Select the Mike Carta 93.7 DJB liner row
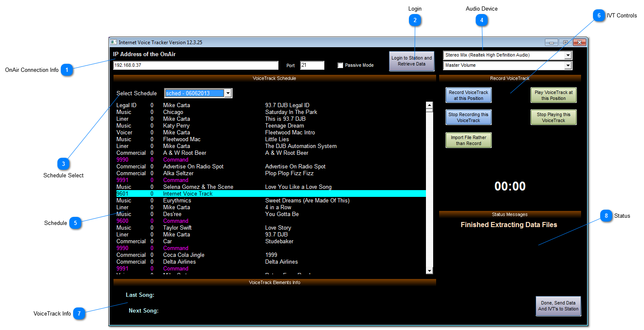This screenshot has height=330, width=644. pos(271,234)
